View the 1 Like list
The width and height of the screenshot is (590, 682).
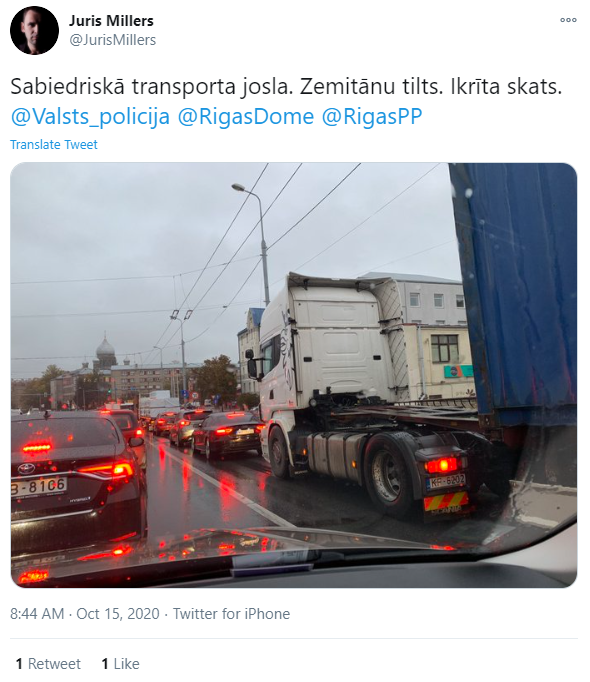(121, 664)
